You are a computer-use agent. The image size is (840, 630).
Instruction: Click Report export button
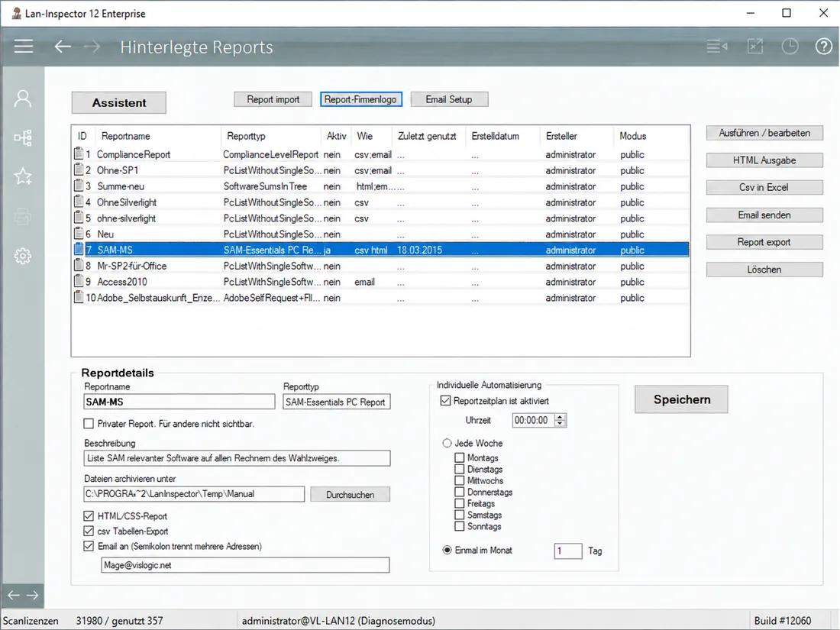[x=764, y=242]
